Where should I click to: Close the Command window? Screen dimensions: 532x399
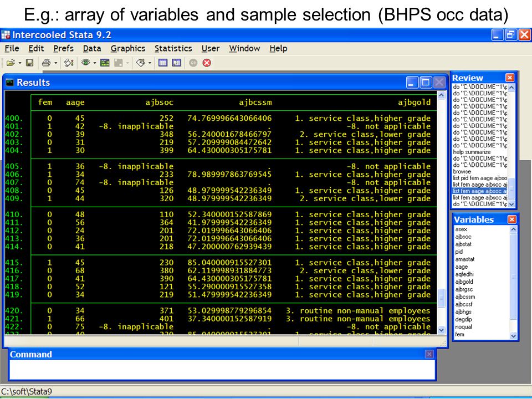tap(429, 354)
